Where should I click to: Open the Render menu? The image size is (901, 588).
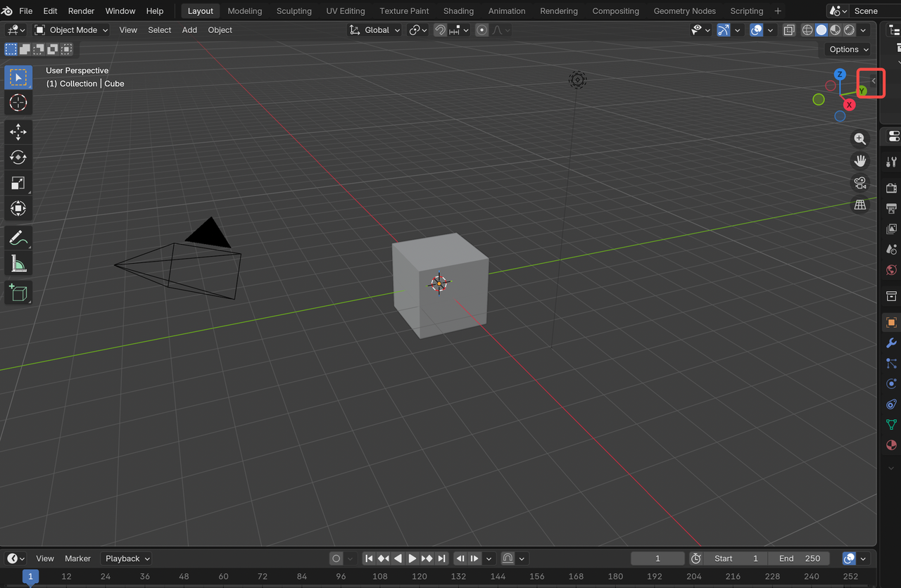[82, 11]
